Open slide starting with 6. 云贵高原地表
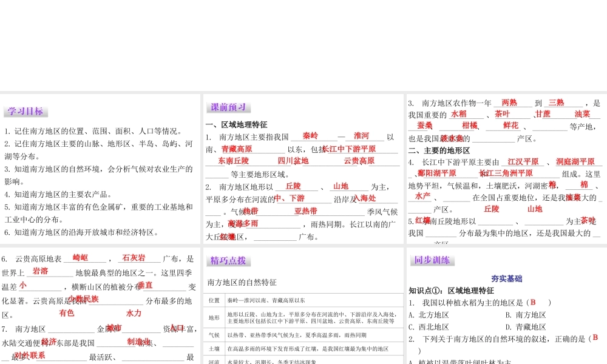Image resolution: width=607 pixels, height=364 pixels. coord(100,306)
